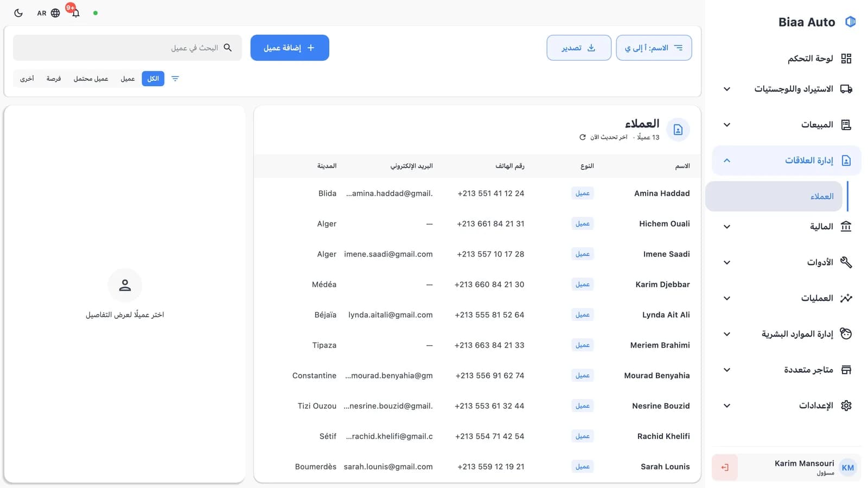Click phone +213 660 84 21 30
The height and width of the screenshot is (488, 868).
click(489, 284)
